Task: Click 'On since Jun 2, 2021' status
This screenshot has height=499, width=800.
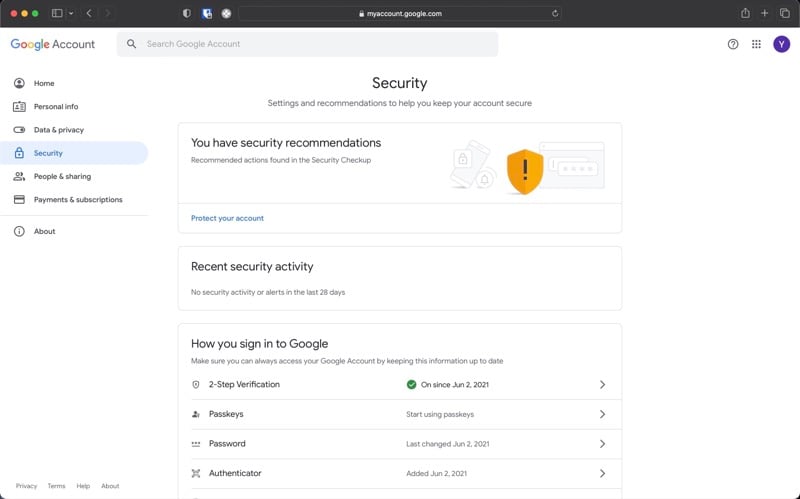Action: [455, 385]
